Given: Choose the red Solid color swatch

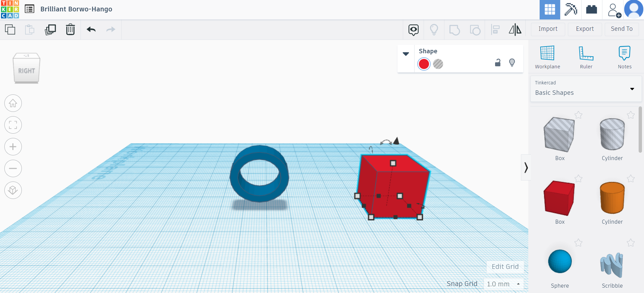Looking at the screenshot, I should pyautogui.click(x=424, y=64).
